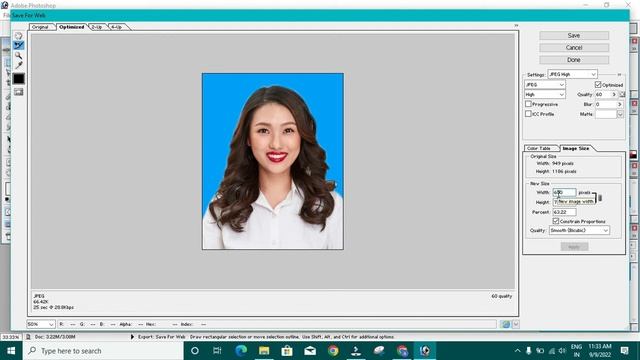Image resolution: width=640 pixels, height=360 pixels.
Task: Open the notifications action center
Action: pos(624,351)
